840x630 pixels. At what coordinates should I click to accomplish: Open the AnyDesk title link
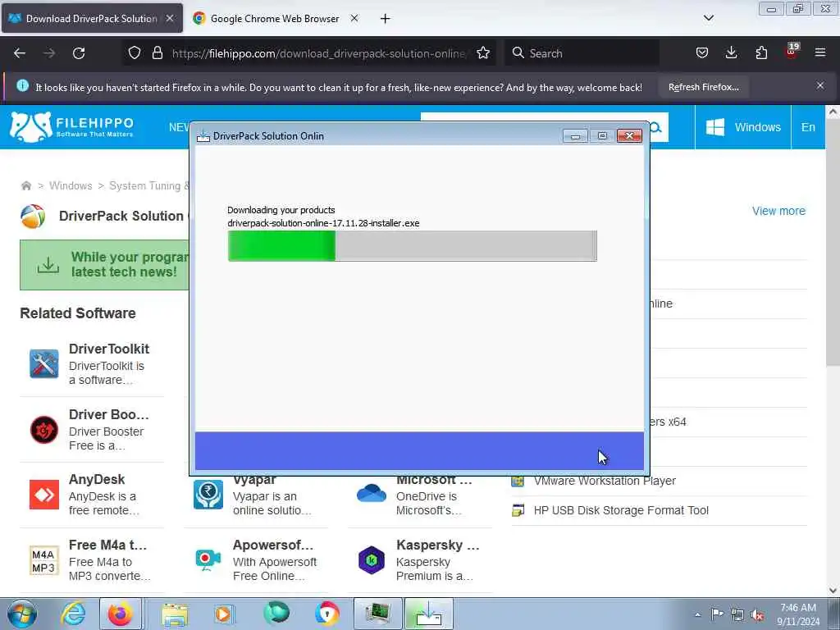[x=97, y=479]
